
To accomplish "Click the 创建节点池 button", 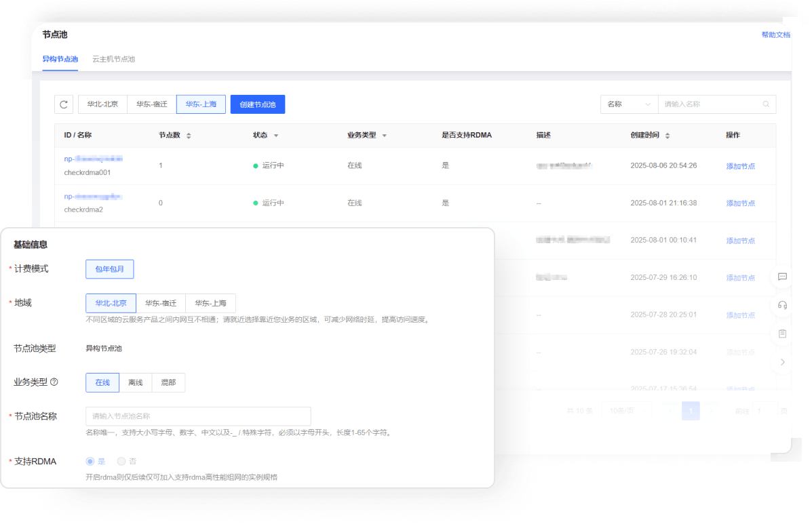I will (x=258, y=104).
